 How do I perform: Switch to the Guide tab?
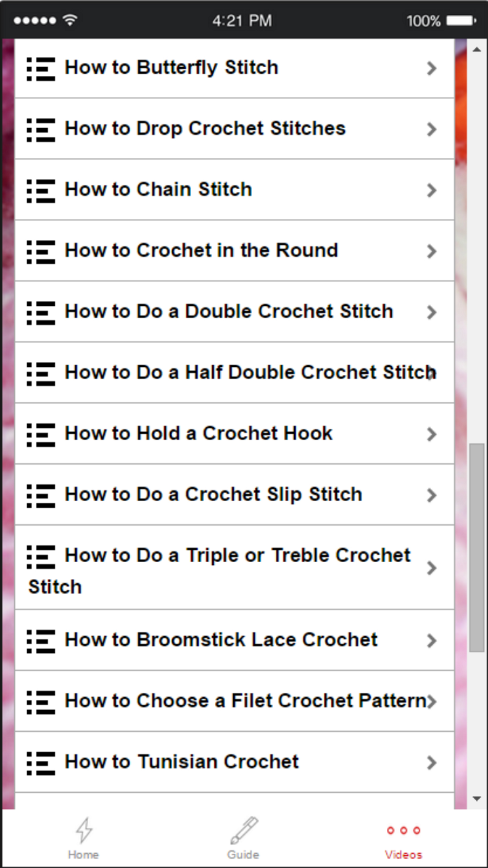click(x=243, y=837)
